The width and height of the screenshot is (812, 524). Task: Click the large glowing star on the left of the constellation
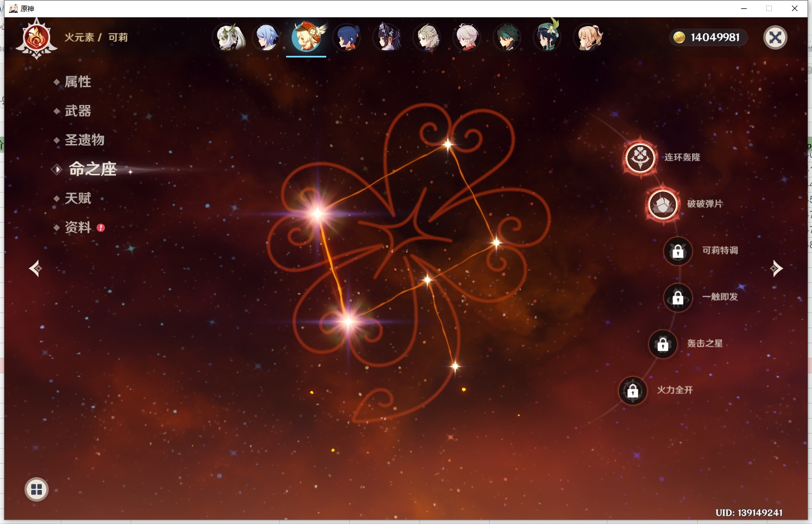click(317, 213)
